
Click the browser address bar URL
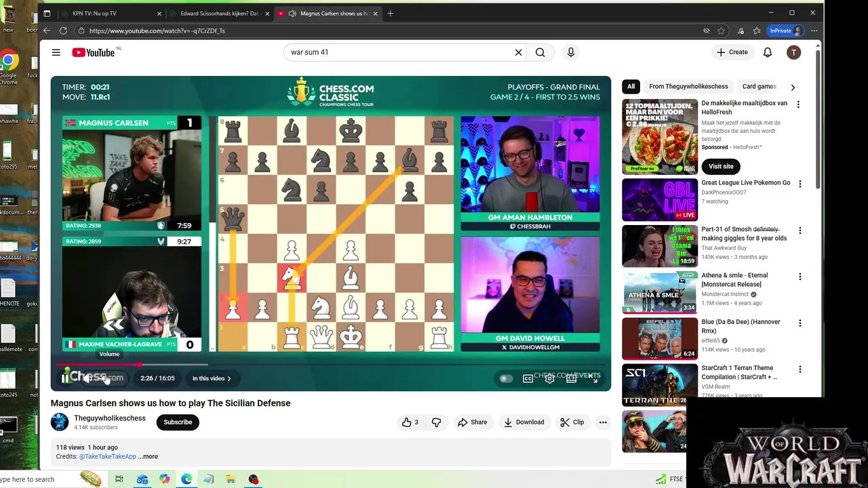tap(157, 30)
